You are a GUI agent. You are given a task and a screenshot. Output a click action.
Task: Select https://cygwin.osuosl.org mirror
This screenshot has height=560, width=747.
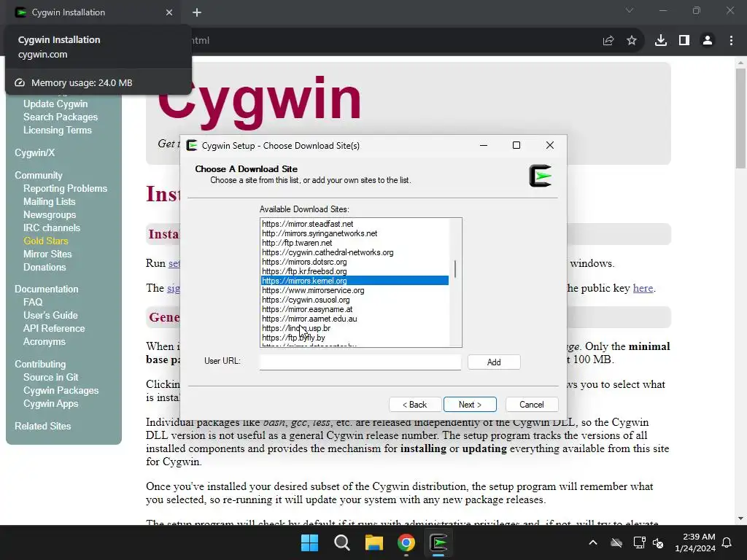355,300
